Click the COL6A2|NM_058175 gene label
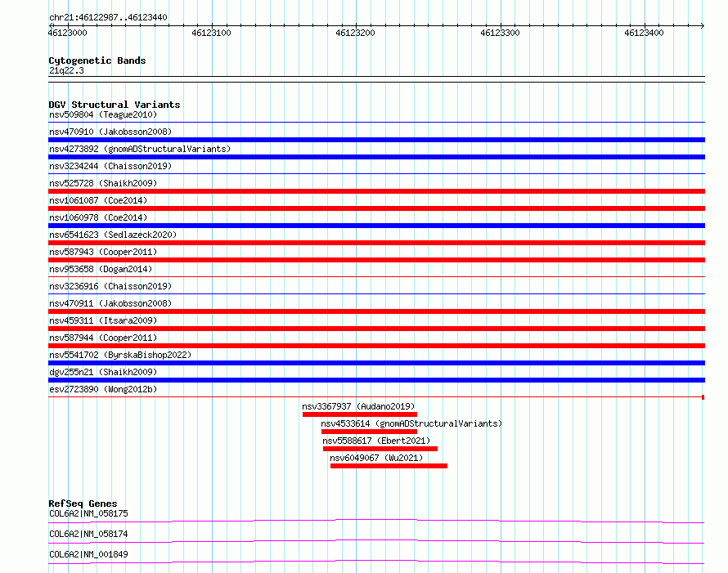This screenshot has height=573, width=728. coord(88,513)
